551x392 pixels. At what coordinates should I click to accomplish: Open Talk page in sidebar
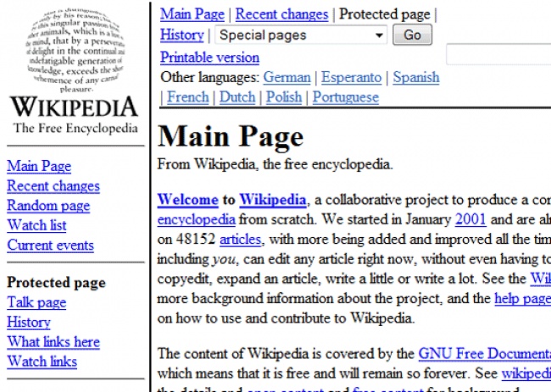click(x=36, y=302)
